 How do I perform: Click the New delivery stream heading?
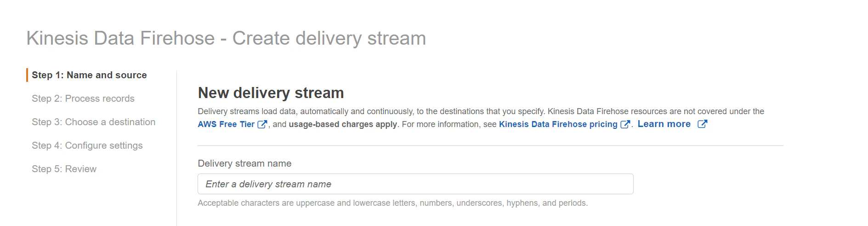[x=271, y=93]
